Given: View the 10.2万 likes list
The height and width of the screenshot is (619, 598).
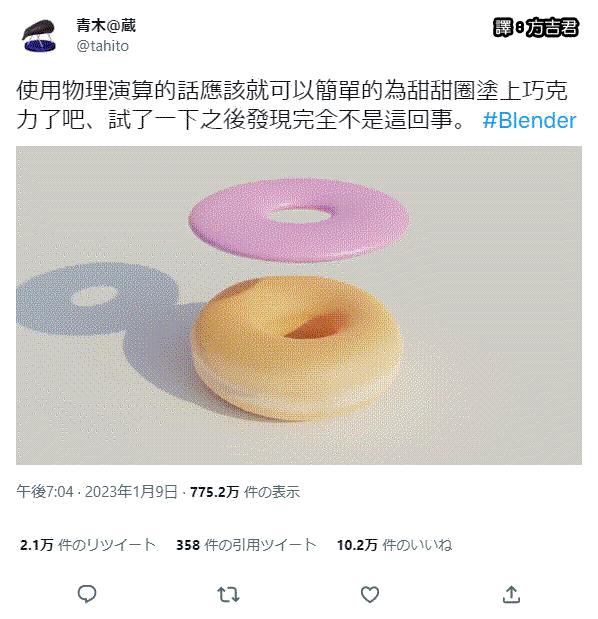Looking at the screenshot, I should (394, 545).
